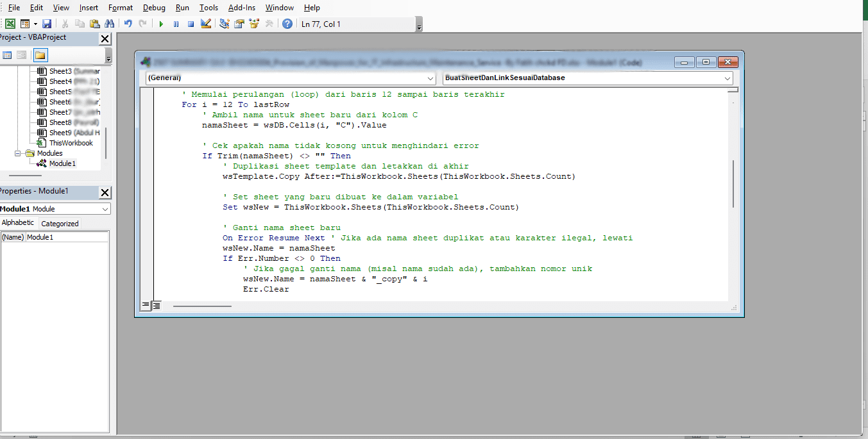Toggle Folders view in Project pane
The width and height of the screenshot is (868, 439).
pos(40,55)
